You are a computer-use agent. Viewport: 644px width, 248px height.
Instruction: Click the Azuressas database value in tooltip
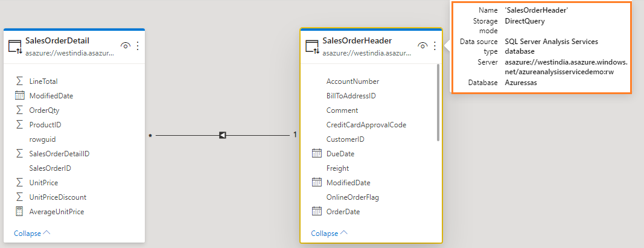pyautogui.click(x=520, y=83)
